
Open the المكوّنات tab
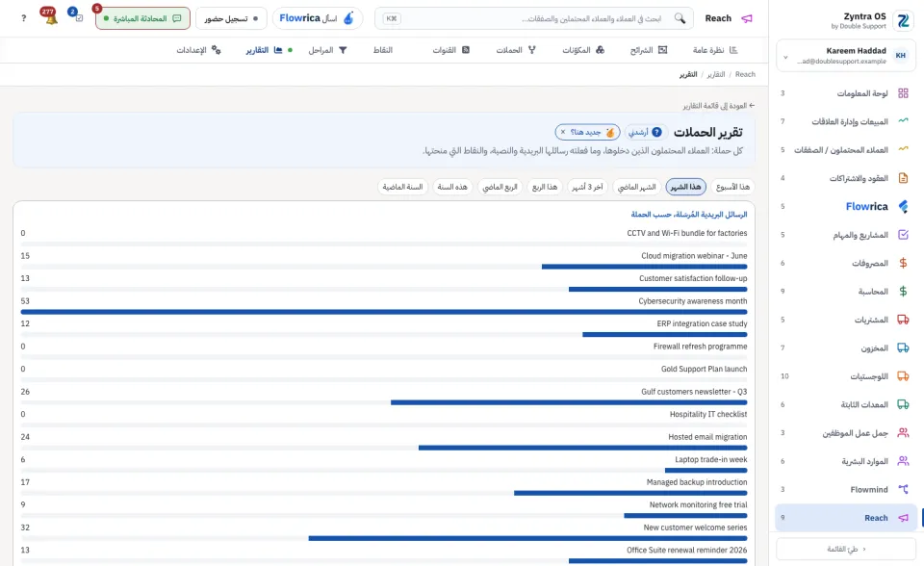583,50
